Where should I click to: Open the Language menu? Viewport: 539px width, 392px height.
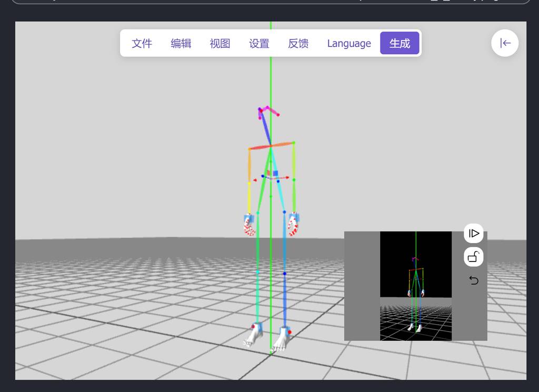(349, 43)
